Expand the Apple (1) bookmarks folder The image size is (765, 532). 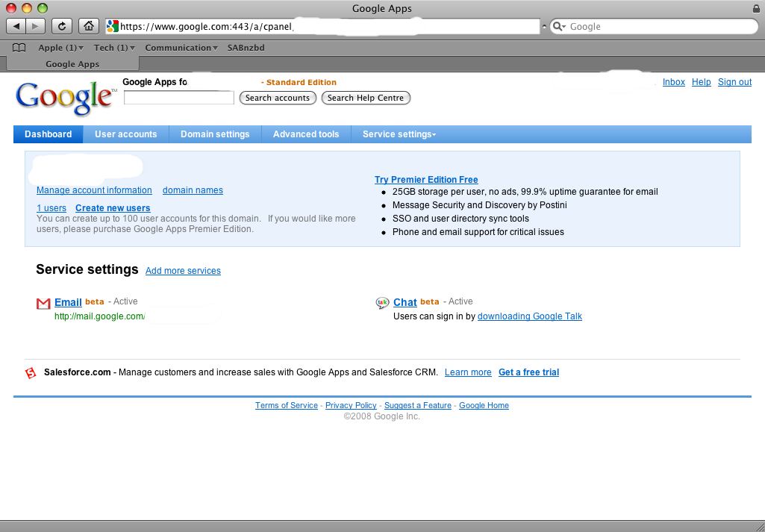(61, 48)
